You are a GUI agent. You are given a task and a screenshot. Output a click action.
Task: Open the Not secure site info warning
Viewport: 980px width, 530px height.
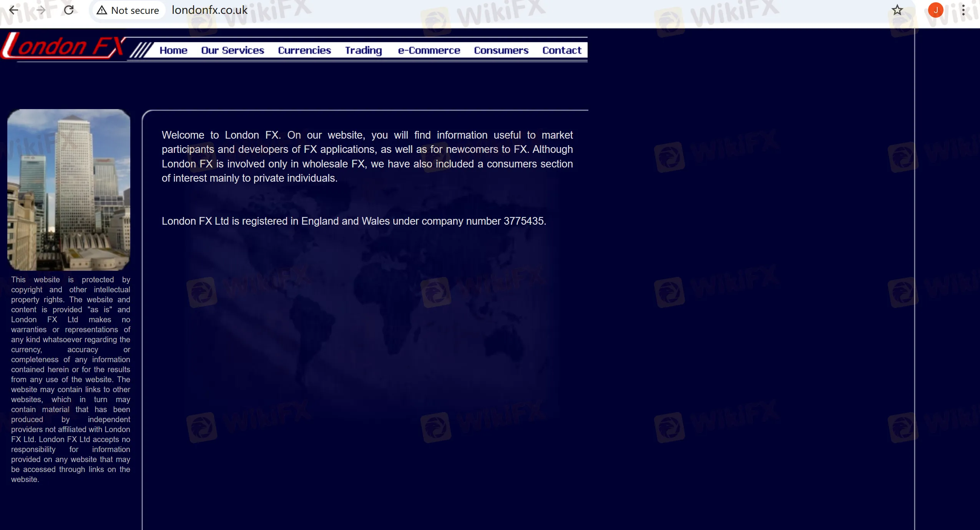coord(128,10)
